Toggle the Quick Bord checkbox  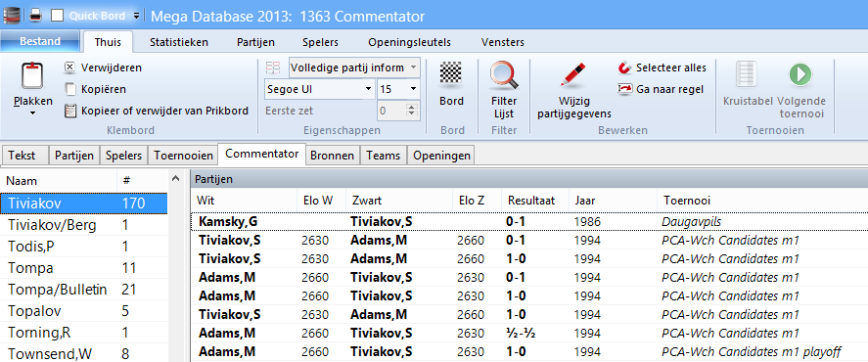tap(57, 16)
